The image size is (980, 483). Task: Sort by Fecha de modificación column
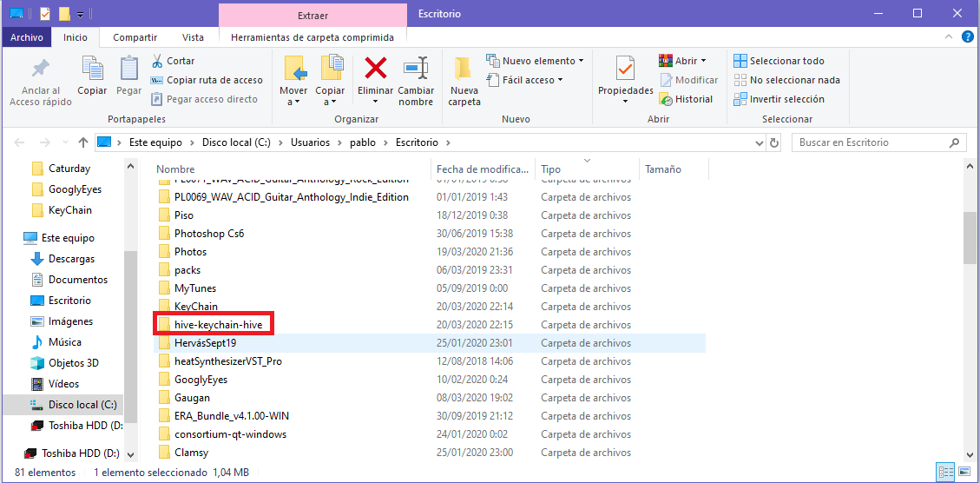483,169
